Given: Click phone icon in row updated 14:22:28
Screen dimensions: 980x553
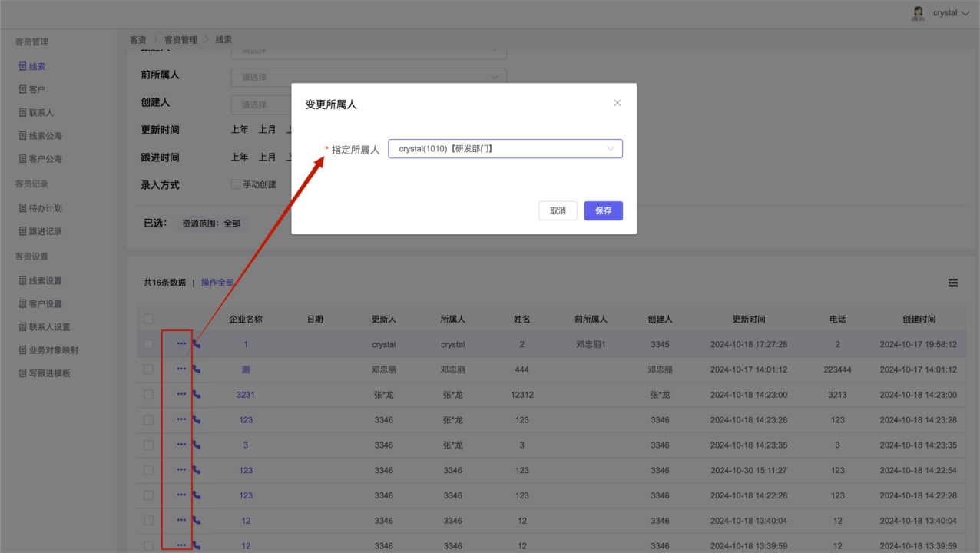Looking at the screenshot, I should click(197, 495).
